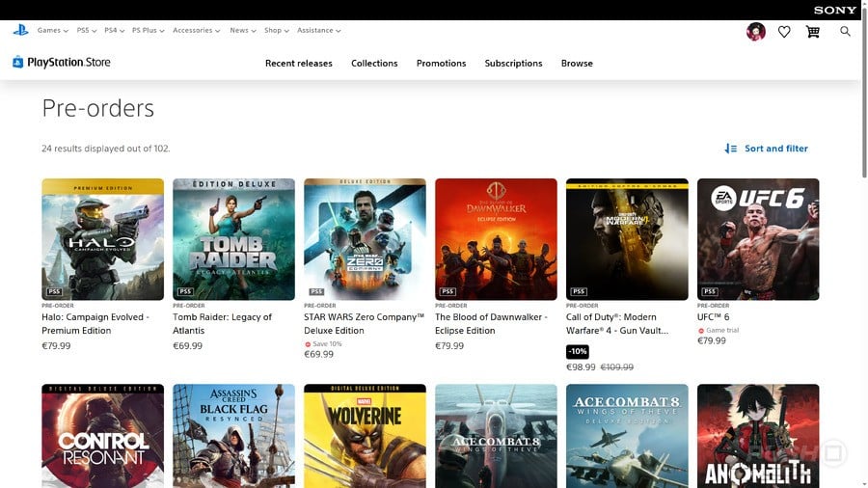Viewport: 868px width, 488px height.
Task: Click The Blood of Dawnwalker - Eclipse Edition title
Action: pyautogui.click(x=491, y=324)
